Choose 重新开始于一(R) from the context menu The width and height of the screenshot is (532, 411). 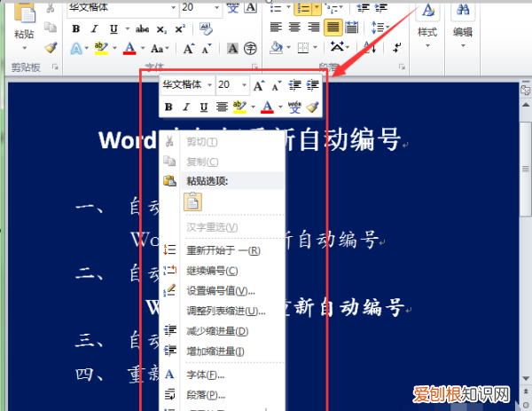click(x=222, y=250)
